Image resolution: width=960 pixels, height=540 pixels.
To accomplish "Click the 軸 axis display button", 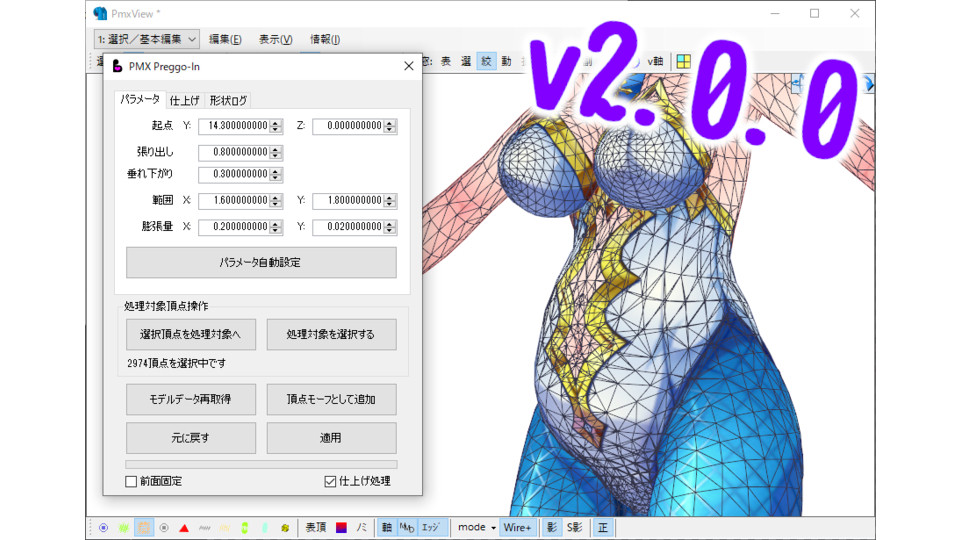I will coord(386,527).
